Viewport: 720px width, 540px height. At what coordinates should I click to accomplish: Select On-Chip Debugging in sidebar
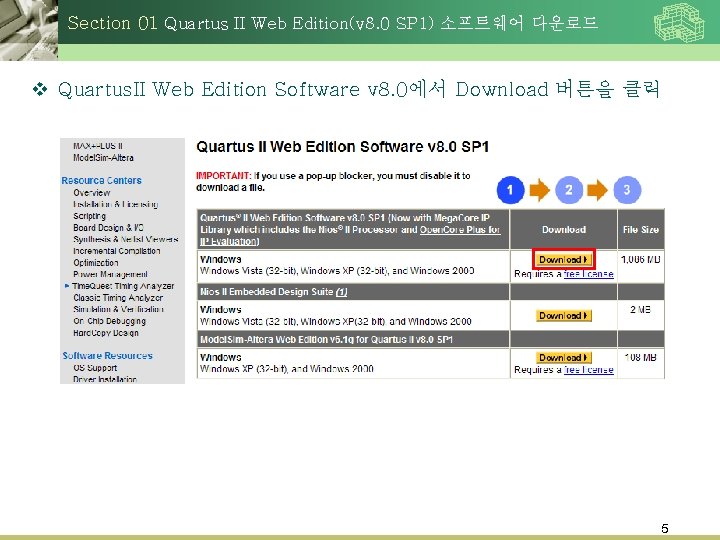point(109,321)
